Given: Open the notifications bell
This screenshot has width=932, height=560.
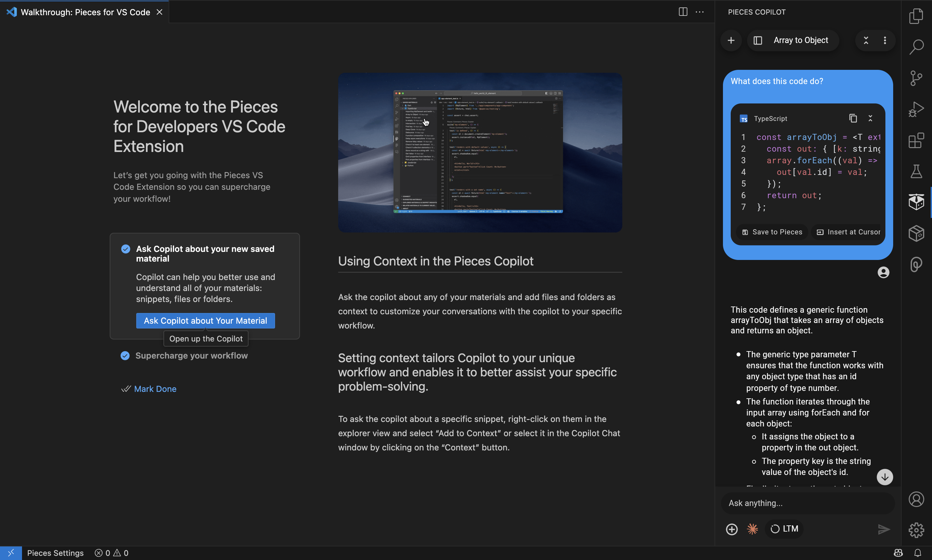Looking at the screenshot, I should (917, 553).
